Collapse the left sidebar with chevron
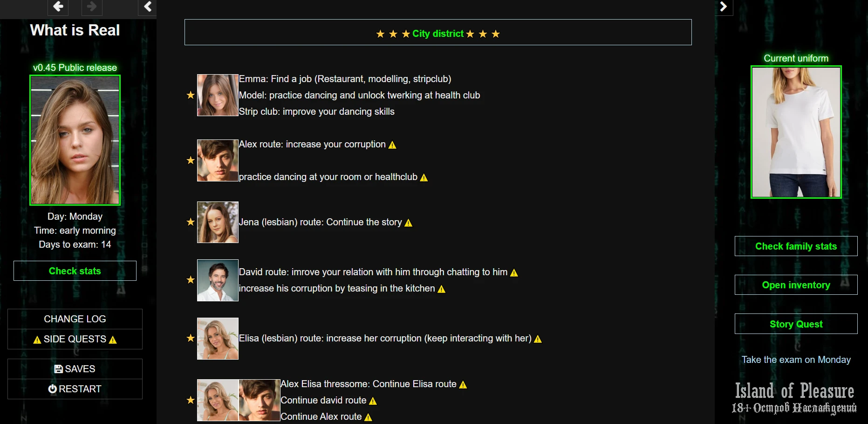 pyautogui.click(x=148, y=7)
